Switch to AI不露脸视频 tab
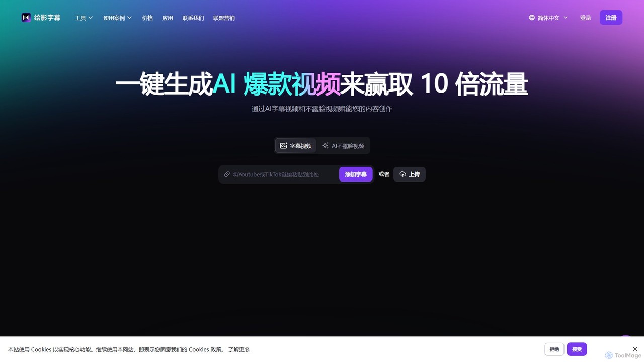Viewport: 644px width, 362px height. [x=343, y=146]
